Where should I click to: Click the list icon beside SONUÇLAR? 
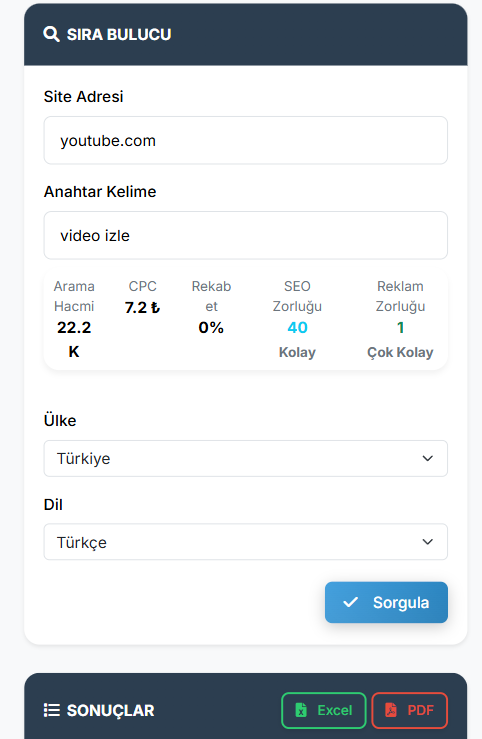pos(51,710)
